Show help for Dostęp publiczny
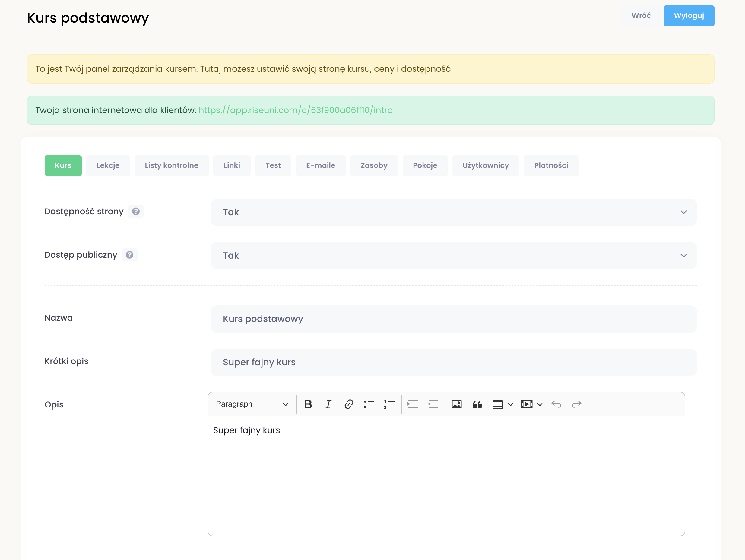The width and height of the screenshot is (745, 560). (129, 255)
